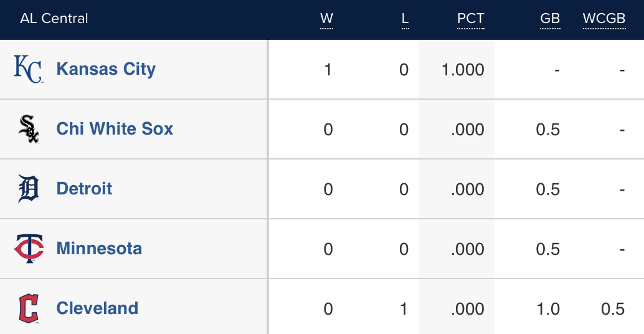Open the Chi White Sox team page

115,129
